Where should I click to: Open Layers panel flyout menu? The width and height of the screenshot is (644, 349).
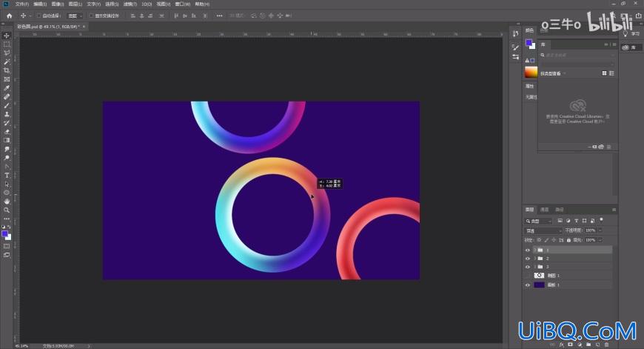point(614,210)
